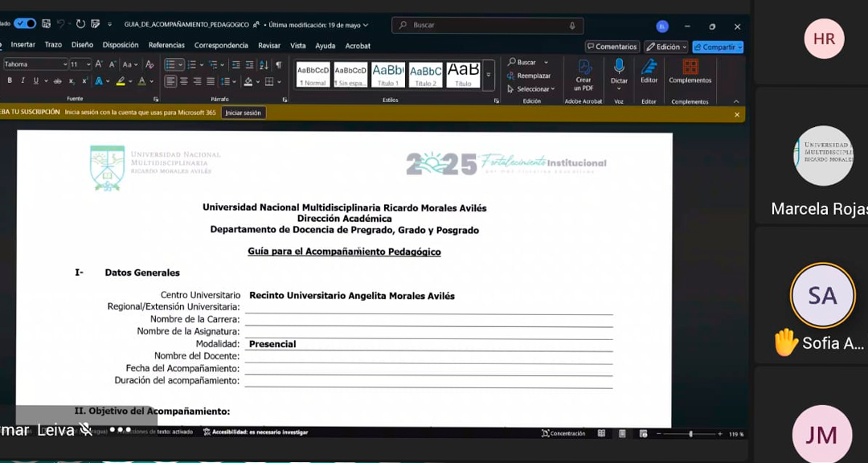Image resolution: width=868 pixels, height=463 pixels.
Task: Click the Iniciar sesión button in the banner
Action: 244,113
